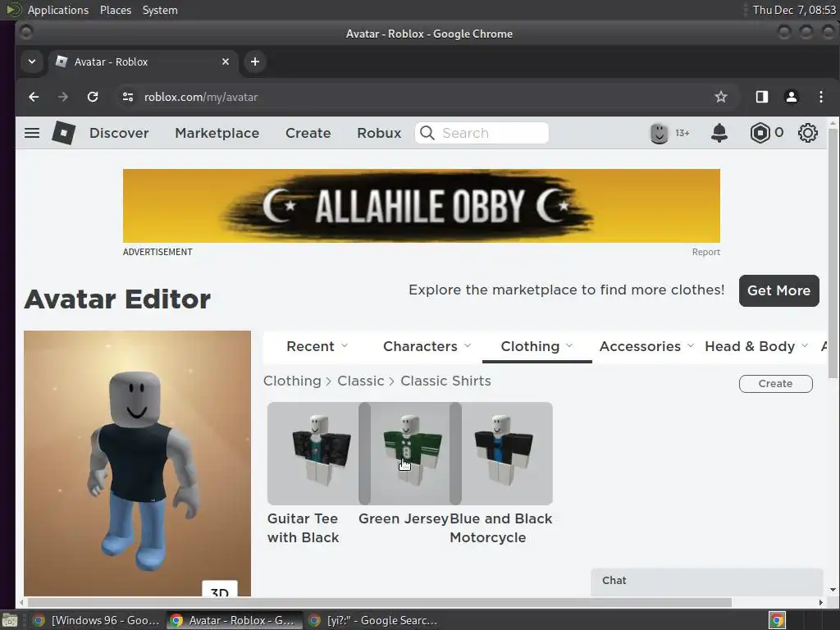Close the Avatar - Roblox tab
The height and width of the screenshot is (630, 840).
(x=226, y=62)
